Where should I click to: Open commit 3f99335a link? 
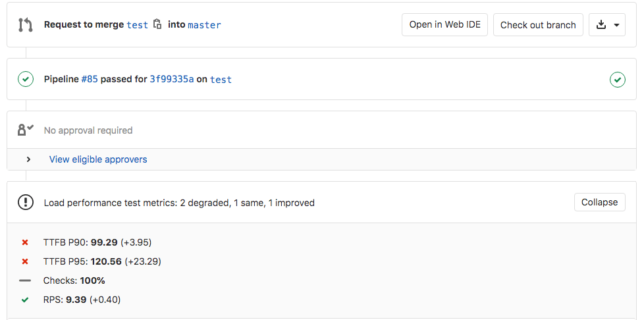point(171,80)
